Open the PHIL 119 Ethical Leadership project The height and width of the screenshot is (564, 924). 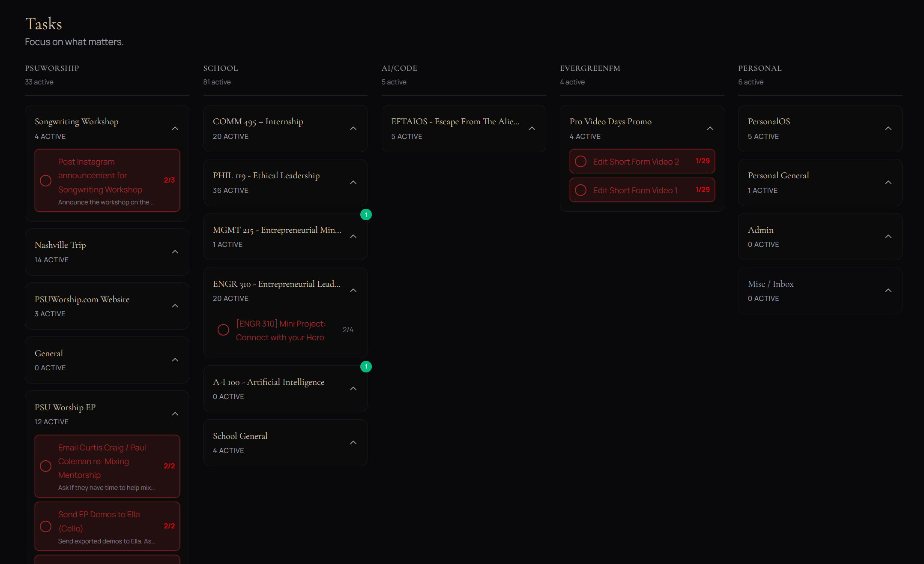pyautogui.click(x=266, y=176)
